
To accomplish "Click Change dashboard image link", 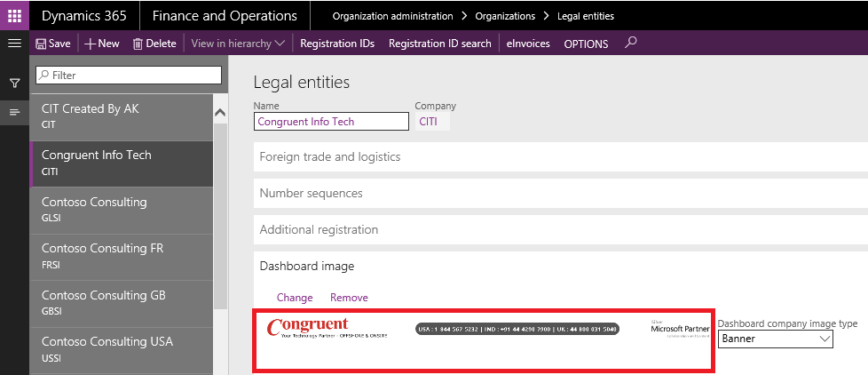I will tap(295, 298).
